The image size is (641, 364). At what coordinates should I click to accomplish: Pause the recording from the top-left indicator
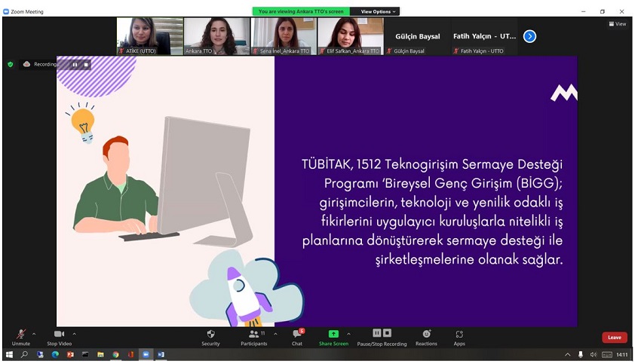[75, 65]
